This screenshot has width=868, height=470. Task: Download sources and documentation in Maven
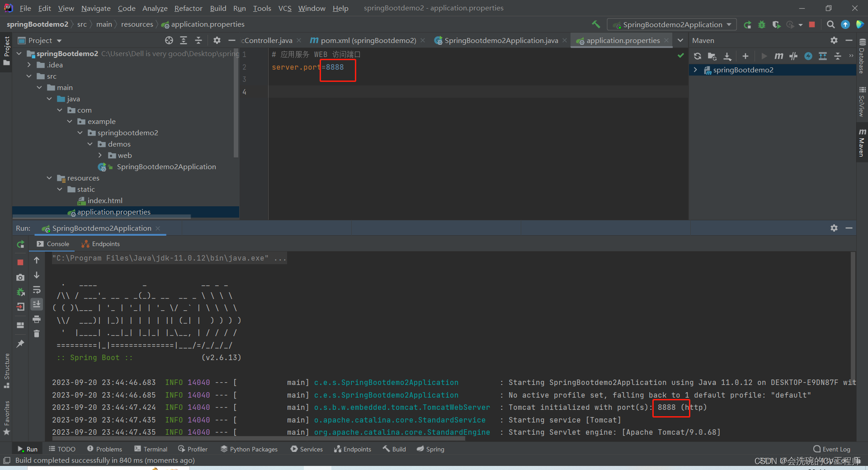tap(727, 56)
